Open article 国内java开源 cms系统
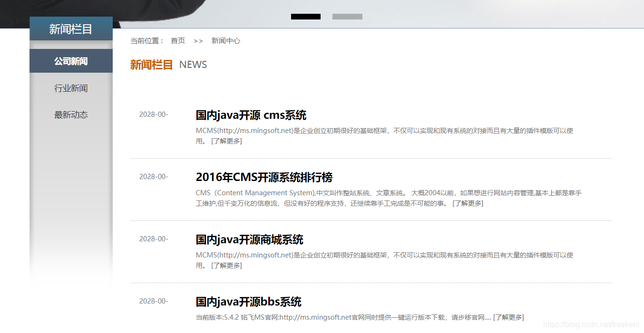Viewport: 644px width, 333px height. (x=251, y=115)
